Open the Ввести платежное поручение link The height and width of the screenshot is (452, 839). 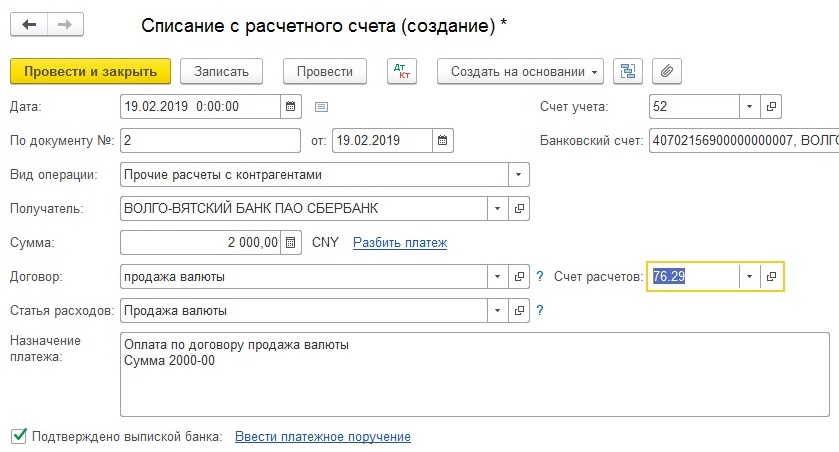322,437
